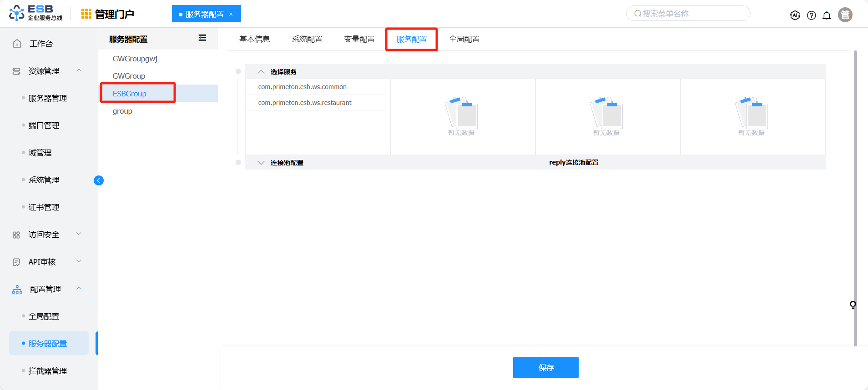Click the AI assistant icon in header

point(795,15)
